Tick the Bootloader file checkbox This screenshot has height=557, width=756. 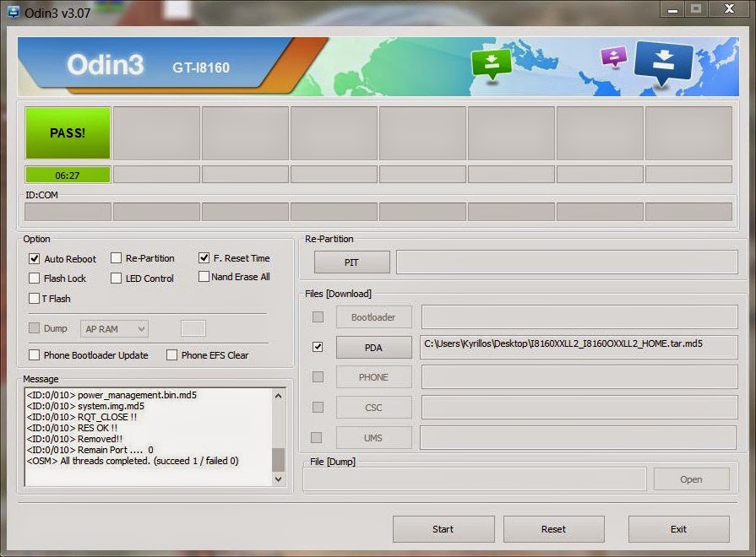coord(318,317)
